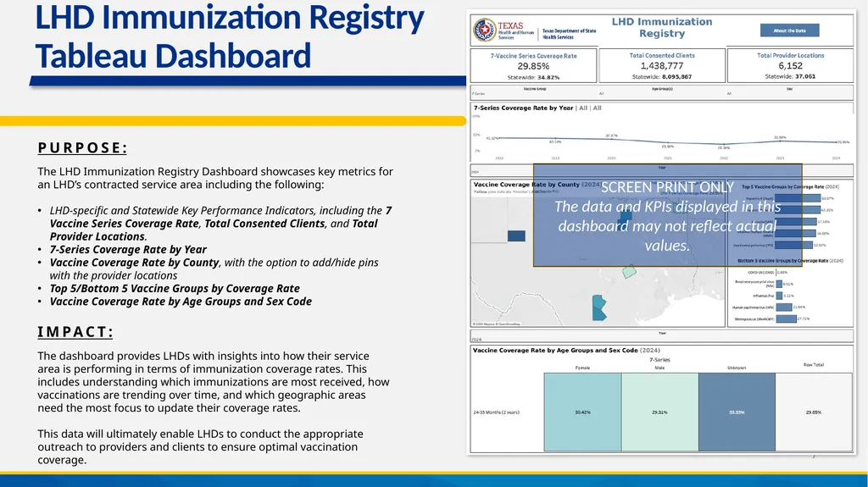This screenshot has width=868, height=487.
Task: Click the Human papillomavirus (HPV) bar
Action: coord(784,307)
